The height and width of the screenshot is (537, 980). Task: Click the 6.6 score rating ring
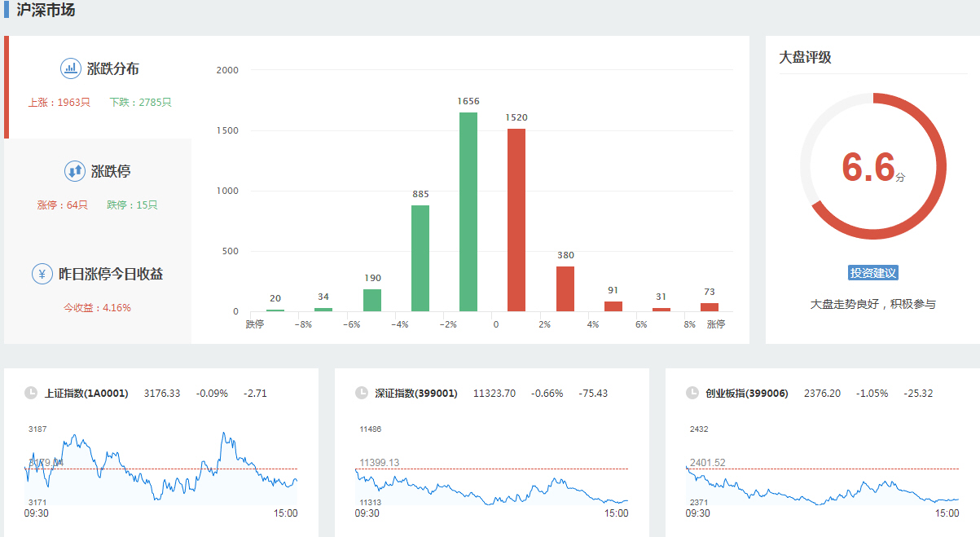pyautogui.click(x=872, y=166)
